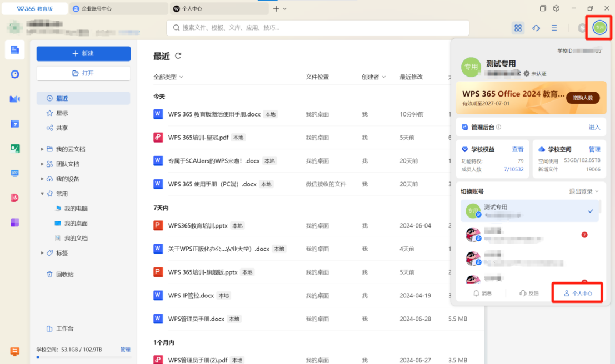Viewport: 615px width, 364px height.
Task: Click the green 专用 avatar in top right
Action: pos(599,27)
